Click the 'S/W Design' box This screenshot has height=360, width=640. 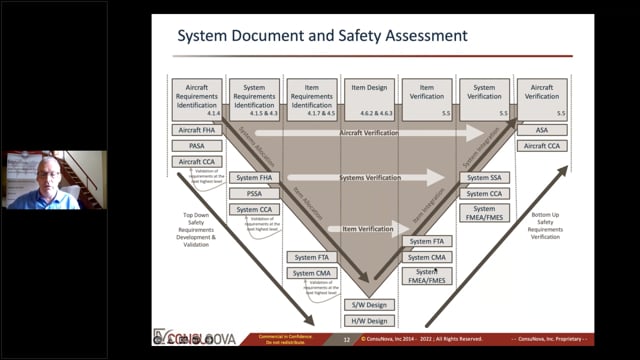tap(369, 305)
